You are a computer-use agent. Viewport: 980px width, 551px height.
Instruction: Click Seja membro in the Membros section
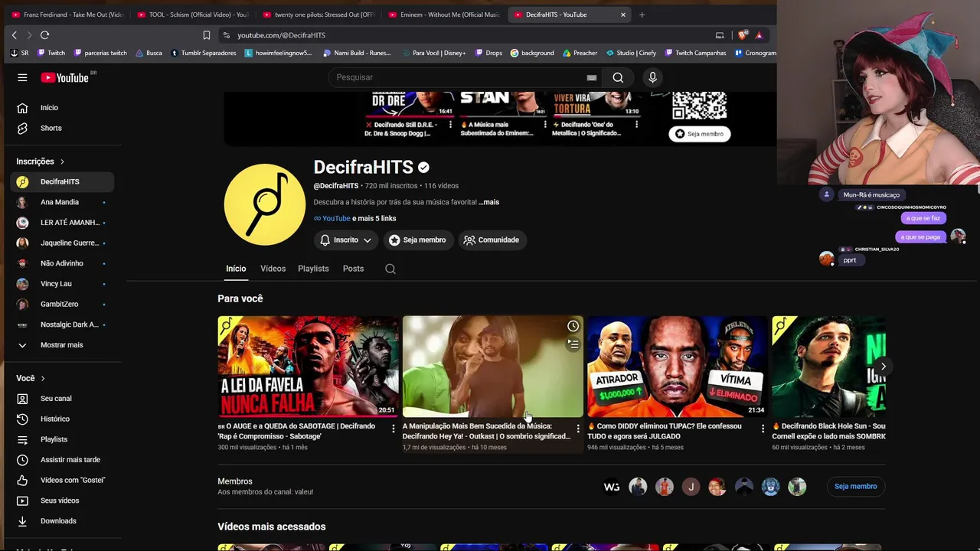click(855, 486)
